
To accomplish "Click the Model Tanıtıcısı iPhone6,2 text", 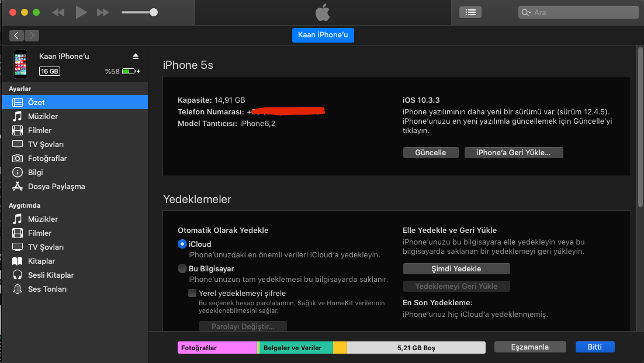I will click(x=226, y=124).
